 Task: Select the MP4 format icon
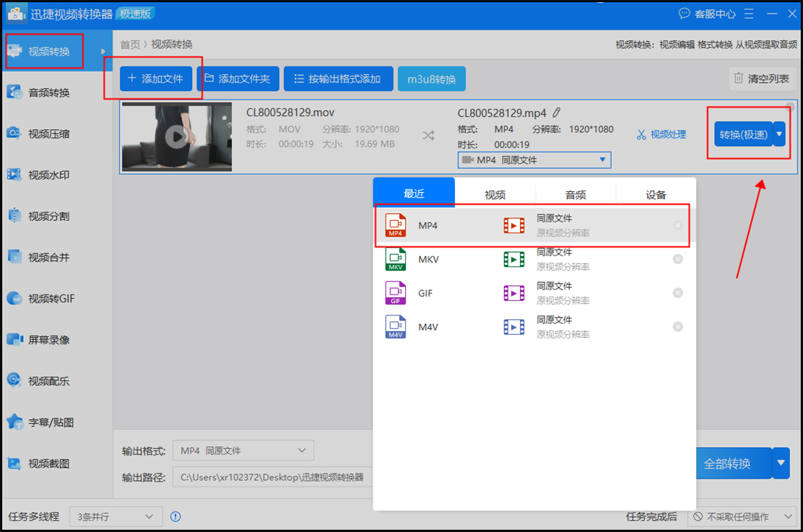395,225
